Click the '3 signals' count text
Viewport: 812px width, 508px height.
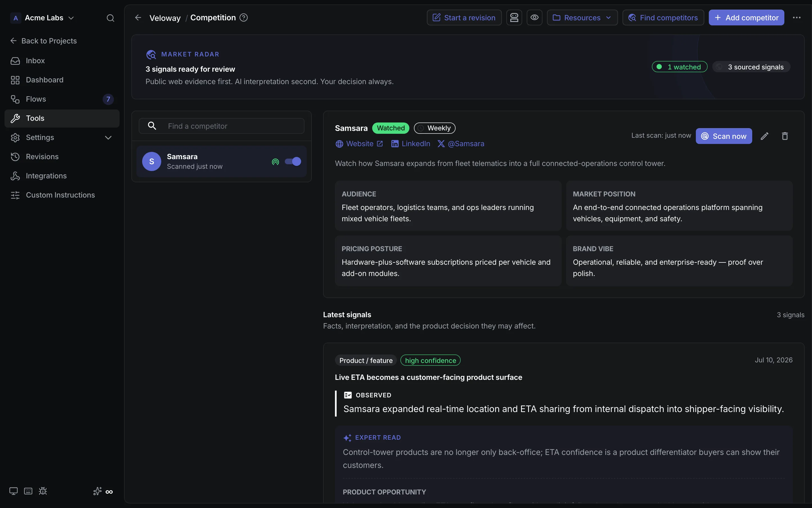click(791, 315)
